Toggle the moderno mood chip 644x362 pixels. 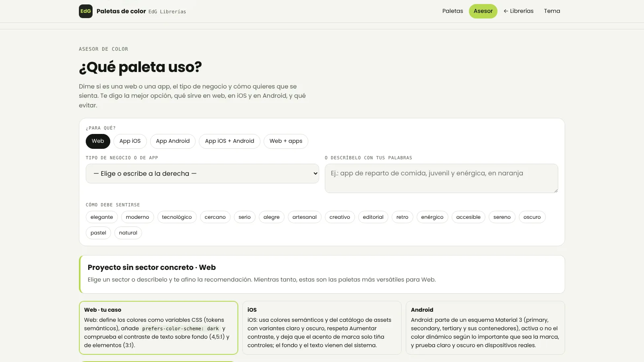pyautogui.click(x=137, y=217)
